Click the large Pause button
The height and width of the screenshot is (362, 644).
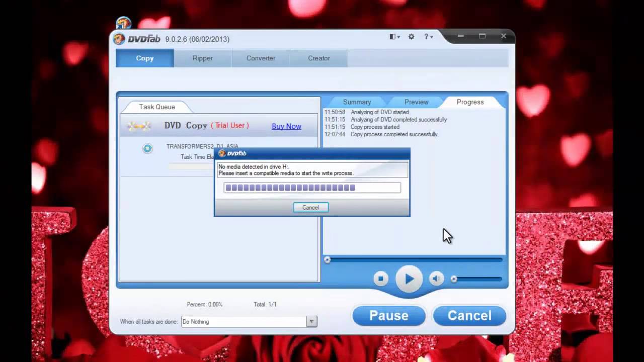pyautogui.click(x=389, y=315)
